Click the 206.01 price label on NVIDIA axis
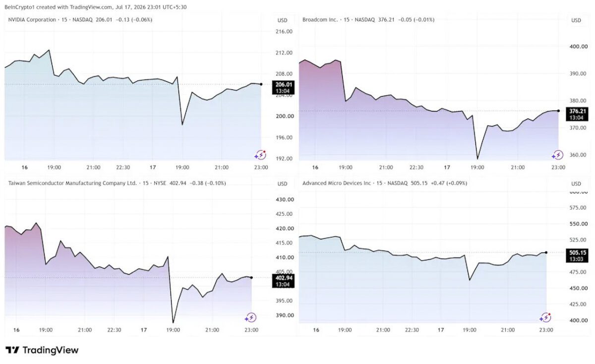Viewport: 595px width, 364px height. (x=284, y=84)
